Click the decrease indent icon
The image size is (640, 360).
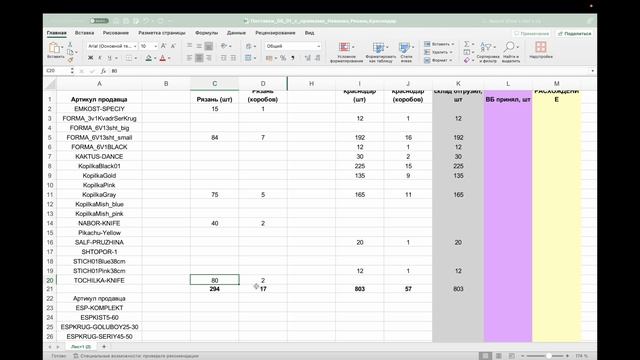[x=224, y=58]
